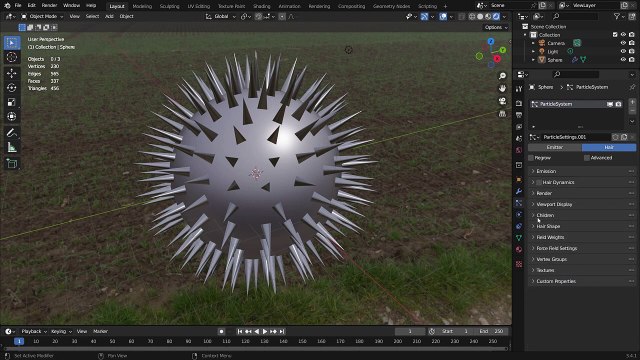Click the navigation gizmo Z axis
The image size is (640, 360).
point(491,42)
